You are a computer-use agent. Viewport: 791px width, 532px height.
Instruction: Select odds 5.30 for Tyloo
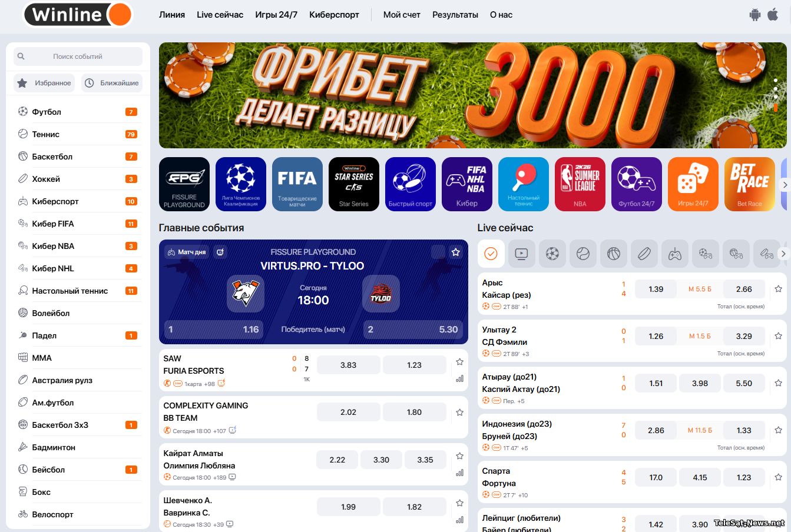coord(413,330)
